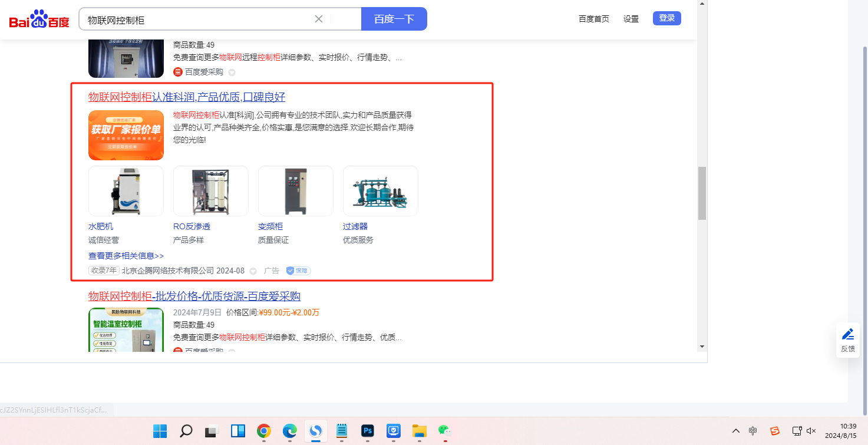
Task: Click the dark cabinet thumbnail in the top result
Action: coord(126,58)
